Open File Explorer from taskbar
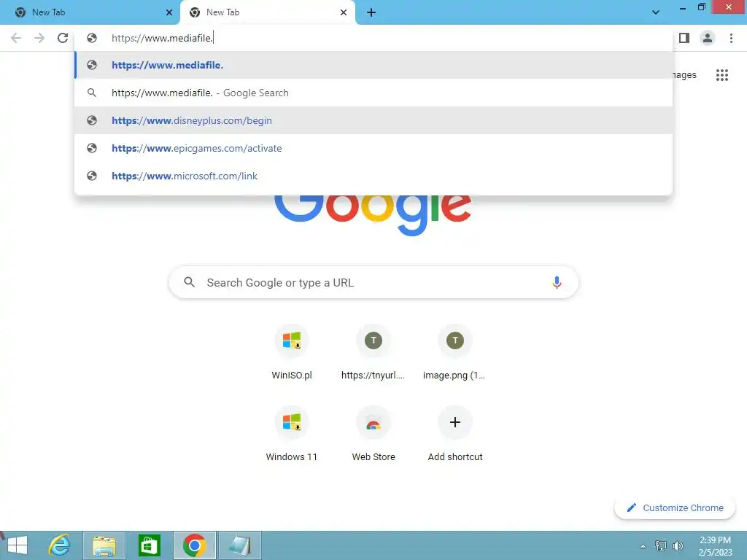The image size is (747, 560). coord(104,545)
